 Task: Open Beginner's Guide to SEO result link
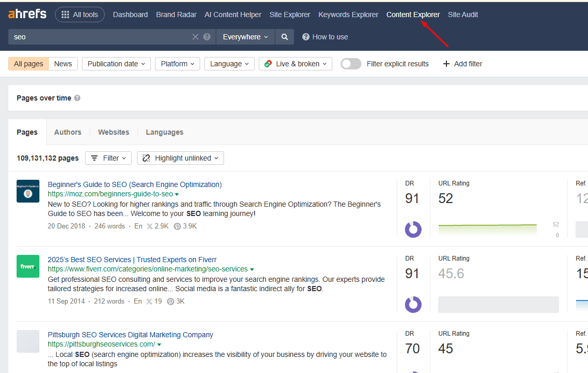pyautogui.click(x=135, y=184)
